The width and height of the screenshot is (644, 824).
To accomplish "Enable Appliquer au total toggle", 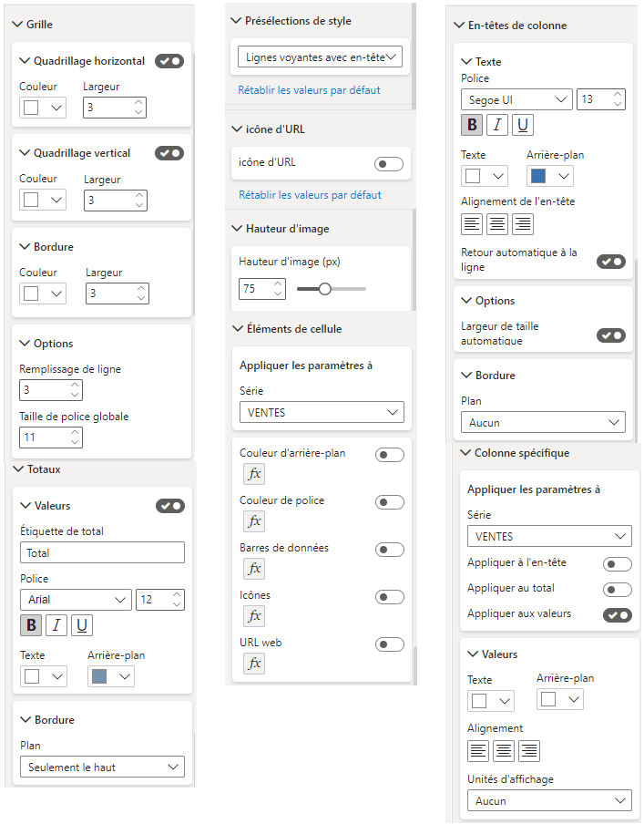I will [618, 590].
